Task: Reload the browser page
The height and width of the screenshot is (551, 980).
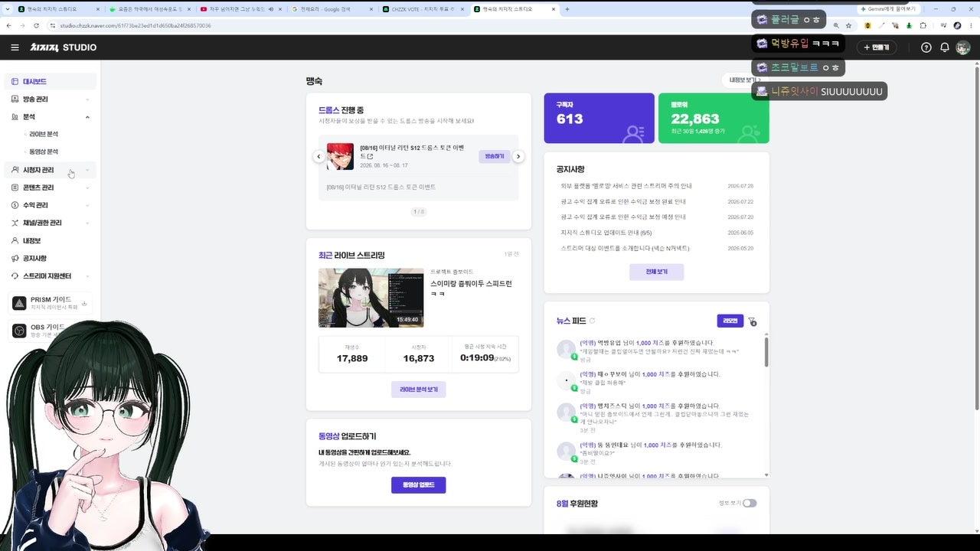Action: point(37,25)
